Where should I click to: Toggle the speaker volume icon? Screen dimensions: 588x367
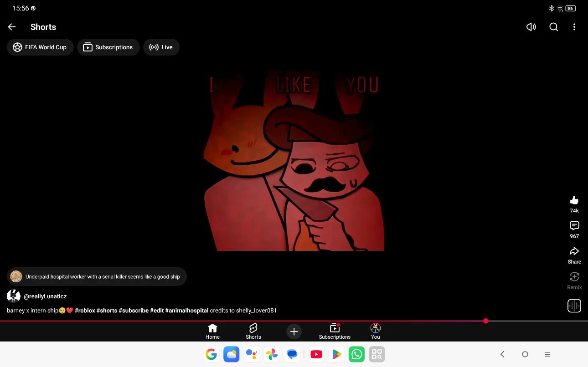coord(531,27)
